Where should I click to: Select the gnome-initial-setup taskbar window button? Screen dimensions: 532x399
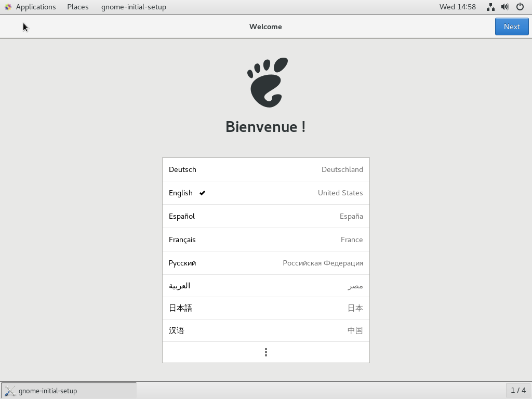(69, 391)
